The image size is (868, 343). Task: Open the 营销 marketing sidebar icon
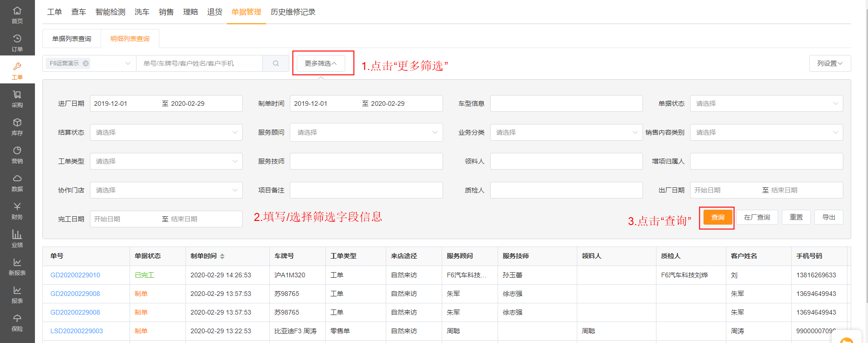[17, 154]
